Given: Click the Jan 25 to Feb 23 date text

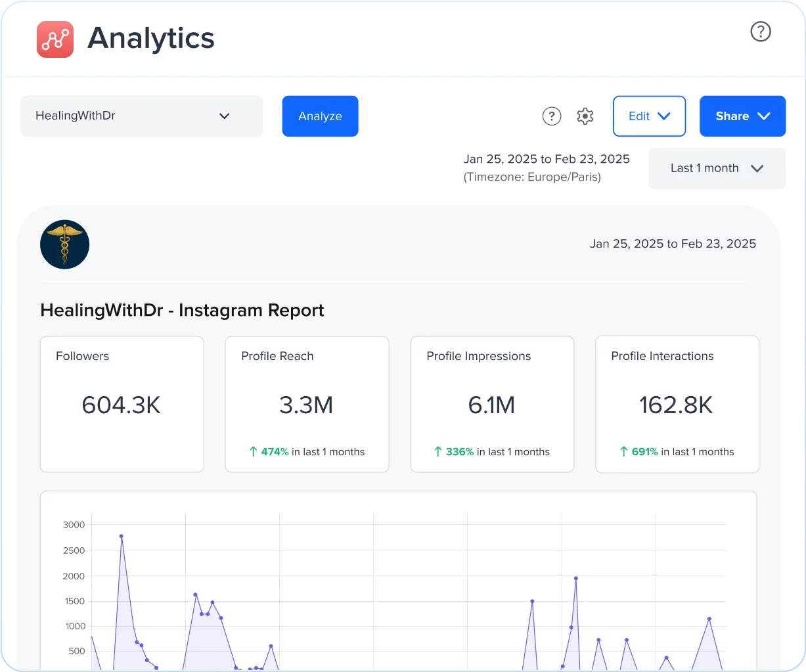Looking at the screenshot, I should pos(547,158).
